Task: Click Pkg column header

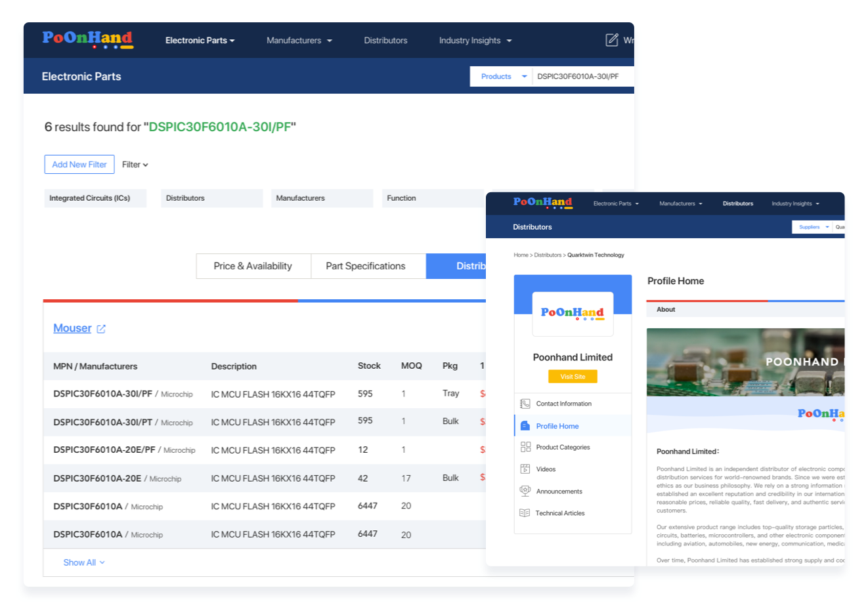Action: (450, 366)
